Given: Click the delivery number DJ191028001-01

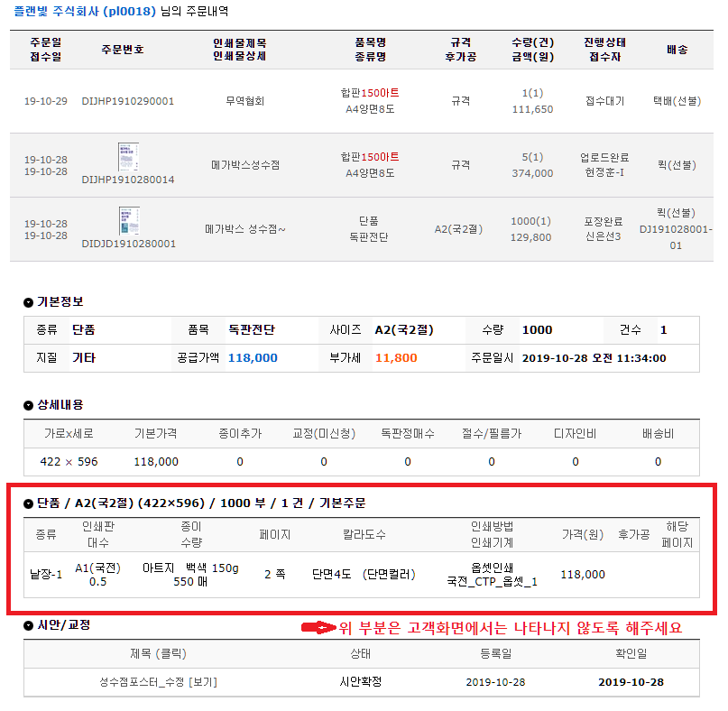Looking at the screenshot, I should [x=675, y=236].
